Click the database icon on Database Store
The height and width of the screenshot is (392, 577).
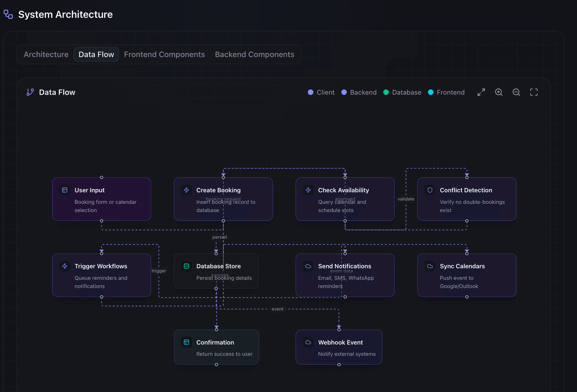click(186, 266)
